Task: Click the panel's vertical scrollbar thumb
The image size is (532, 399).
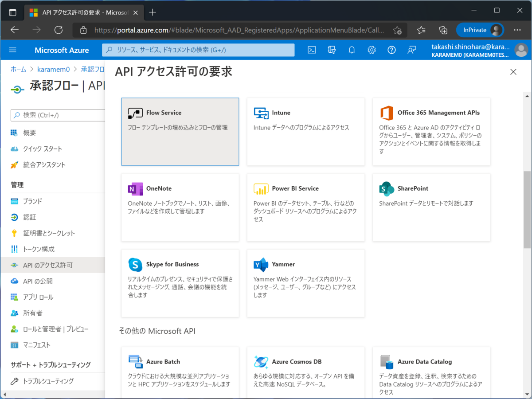Action: [x=527, y=209]
